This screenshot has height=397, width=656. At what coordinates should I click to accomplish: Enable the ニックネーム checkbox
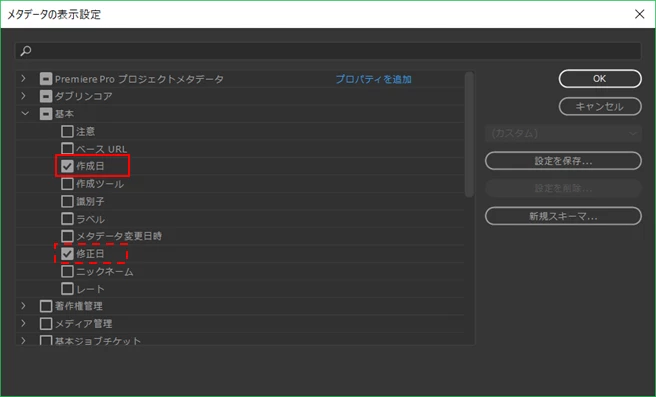[x=67, y=271]
